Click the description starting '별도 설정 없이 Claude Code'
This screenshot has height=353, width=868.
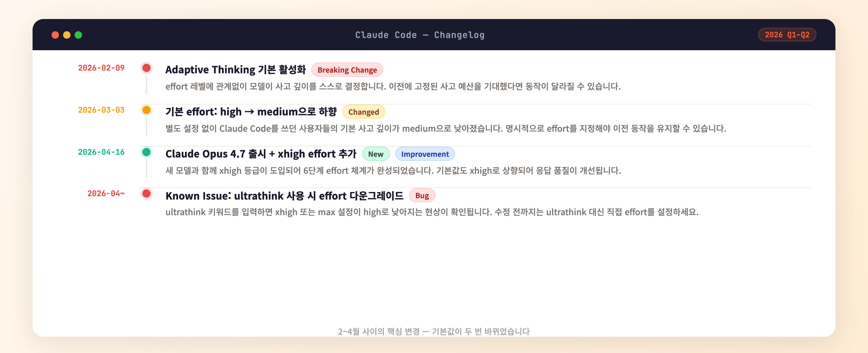point(446,129)
